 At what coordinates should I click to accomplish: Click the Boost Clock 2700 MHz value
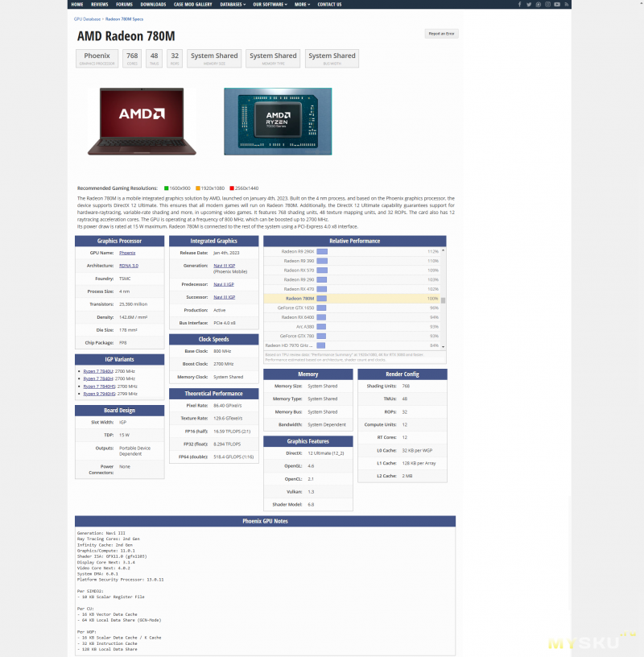point(224,364)
